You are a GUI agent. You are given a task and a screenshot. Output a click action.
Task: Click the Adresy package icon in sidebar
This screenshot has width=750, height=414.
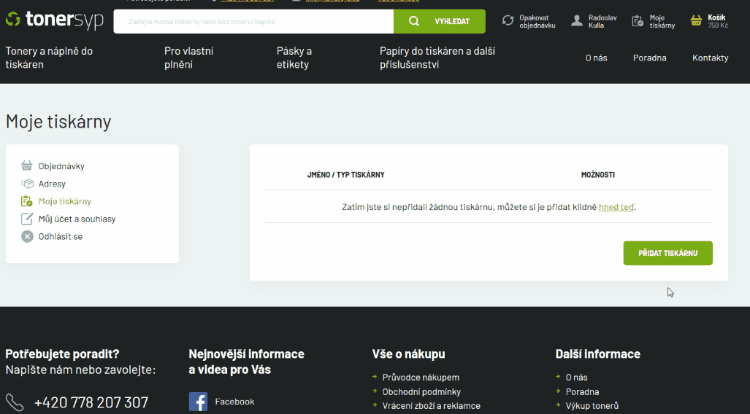[28, 184]
